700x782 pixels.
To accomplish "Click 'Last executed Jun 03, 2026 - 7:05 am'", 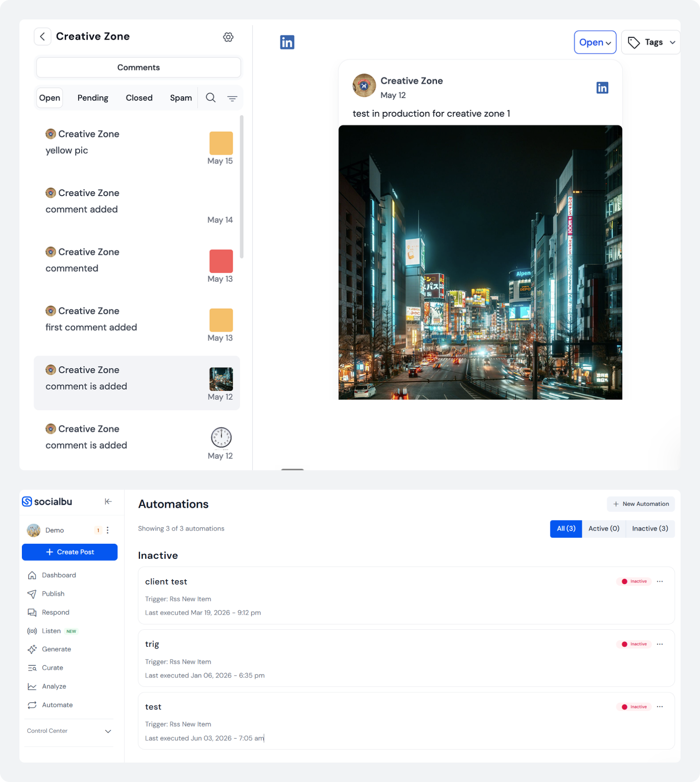I will coord(205,738).
